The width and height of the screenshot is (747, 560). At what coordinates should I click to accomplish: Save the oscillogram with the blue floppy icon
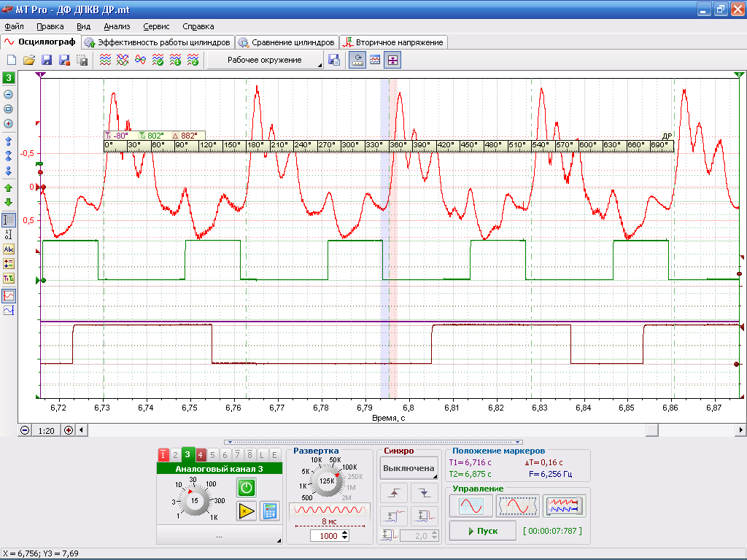pos(47,60)
